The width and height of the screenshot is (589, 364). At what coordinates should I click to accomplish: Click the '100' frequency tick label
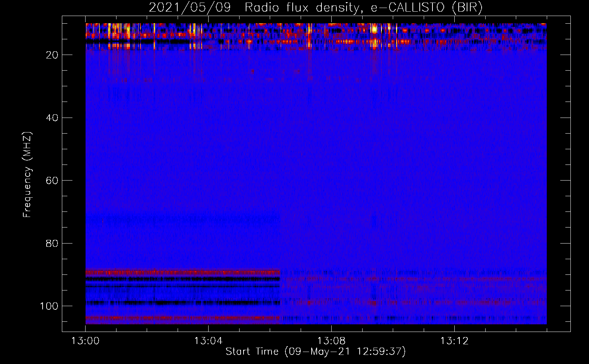tap(49, 306)
